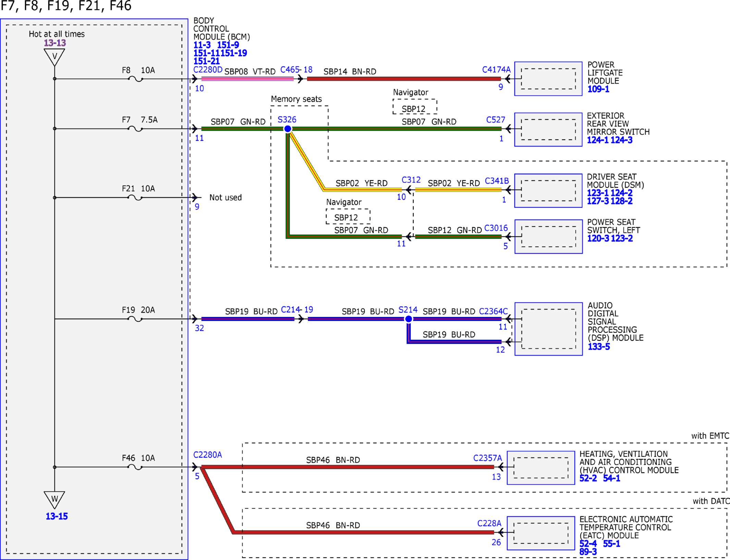Screen dimensions: 730x560
Task: Click connector label C2280A
Action: tap(207, 455)
